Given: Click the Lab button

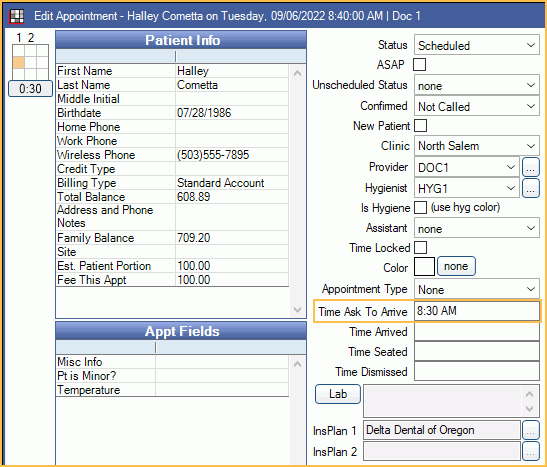Looking at the screenshot, I should (x=338, y=394).
